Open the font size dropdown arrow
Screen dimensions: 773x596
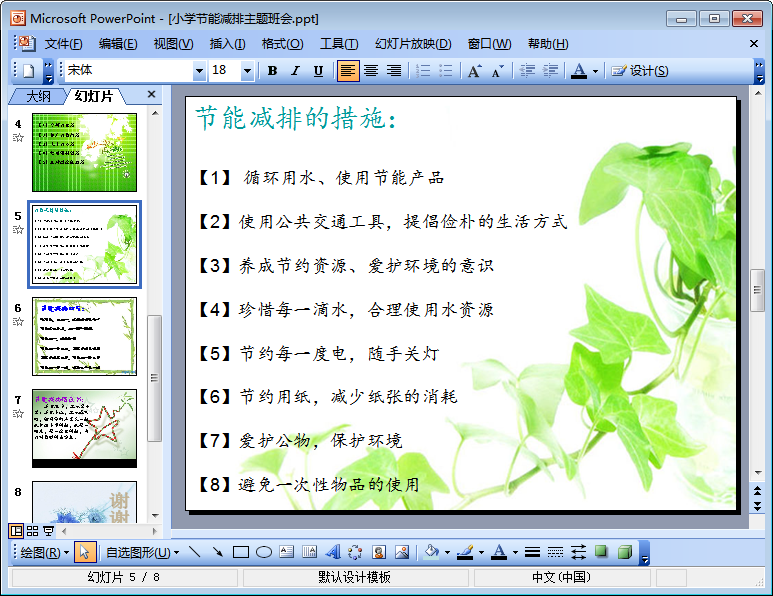[247, 71]
